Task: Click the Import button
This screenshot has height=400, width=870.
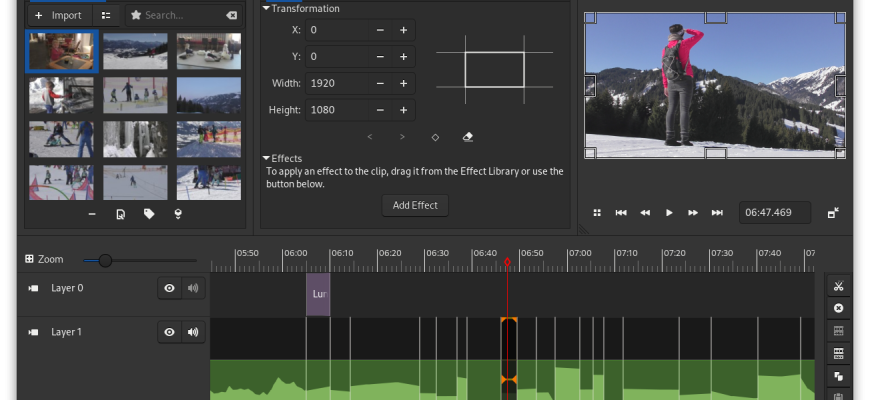Action: point(58,16)
